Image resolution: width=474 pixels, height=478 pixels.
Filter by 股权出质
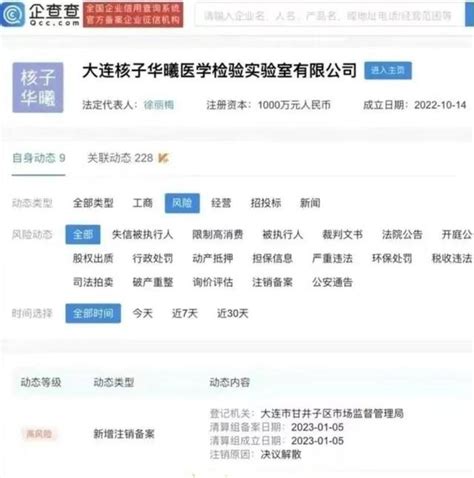pyautogui.click(x=93, y=258)
